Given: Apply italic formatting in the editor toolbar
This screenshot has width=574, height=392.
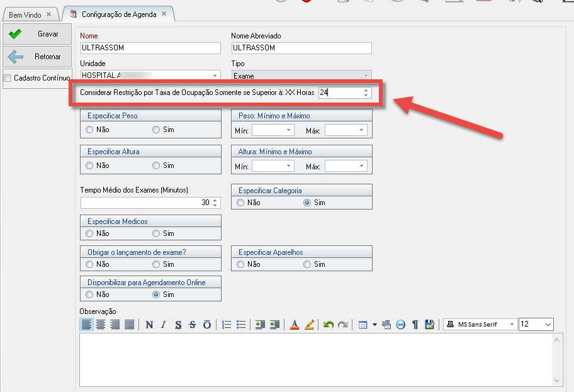Looking at the screenshot, I should (164, 325).
